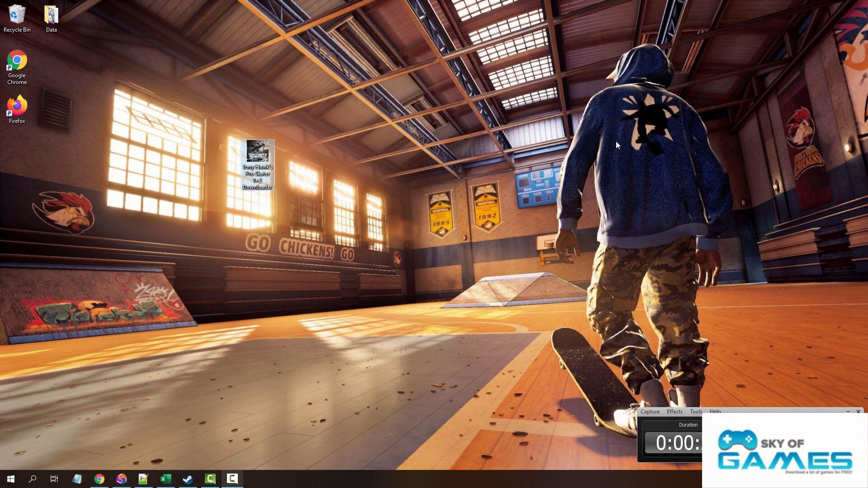The width and height of the screenshot is (868, 488).
Task: Open the swirl-colored browser taskbar icon
Action: [121, 479]
